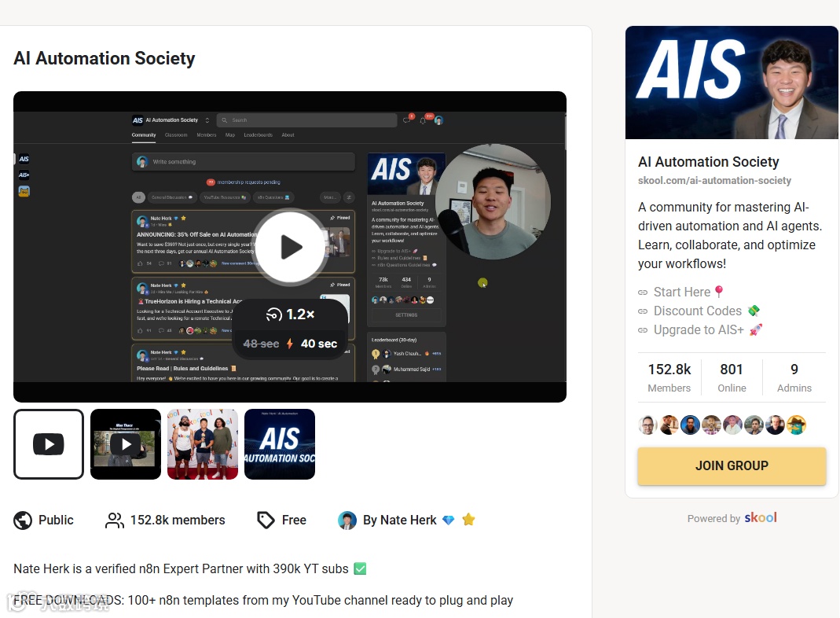Screen dimensions: 840x618
Task: Select the first video thumbnail with play icon
Action: (49, 443)
